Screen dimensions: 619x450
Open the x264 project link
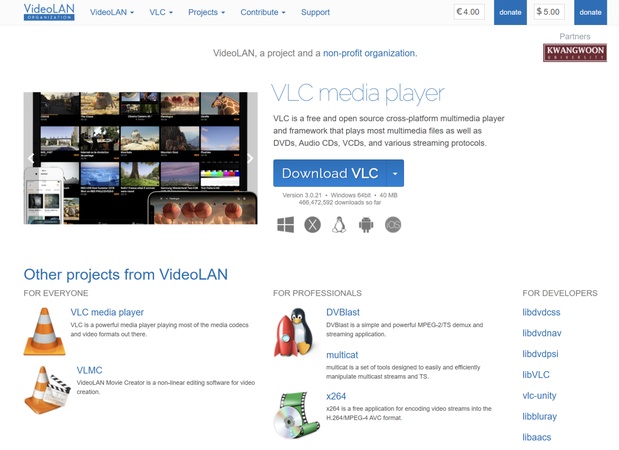point(336,396)
